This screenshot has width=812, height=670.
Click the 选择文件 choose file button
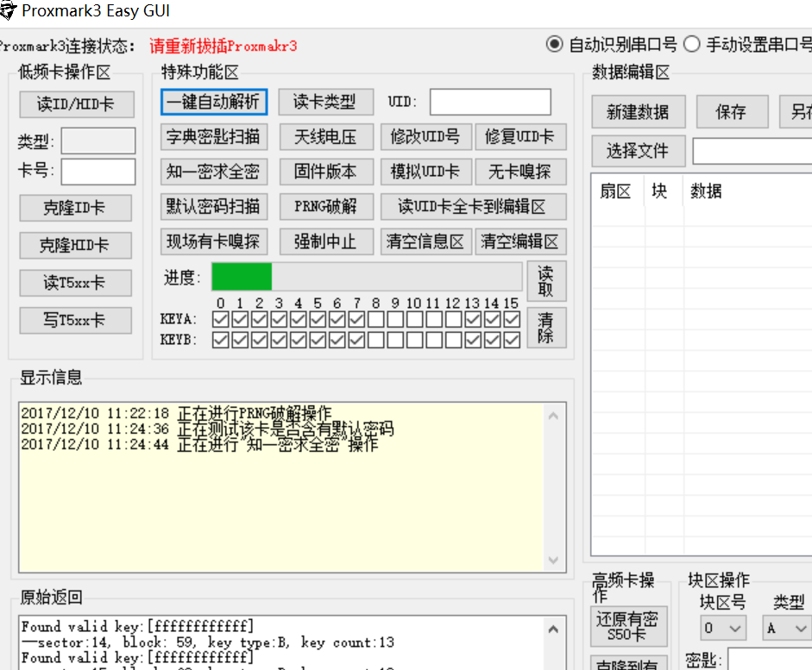(639, 151)
